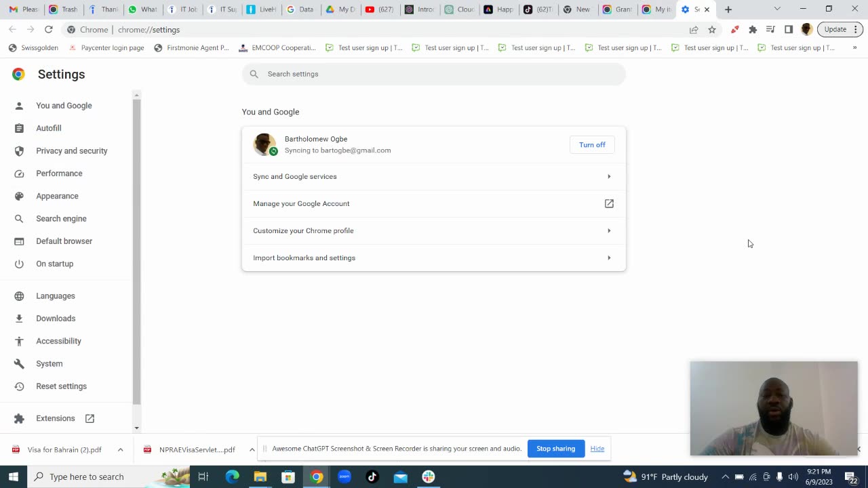Open Slack from the taskbar
Viewport: 868px width, 488px height.
[429, 476]
